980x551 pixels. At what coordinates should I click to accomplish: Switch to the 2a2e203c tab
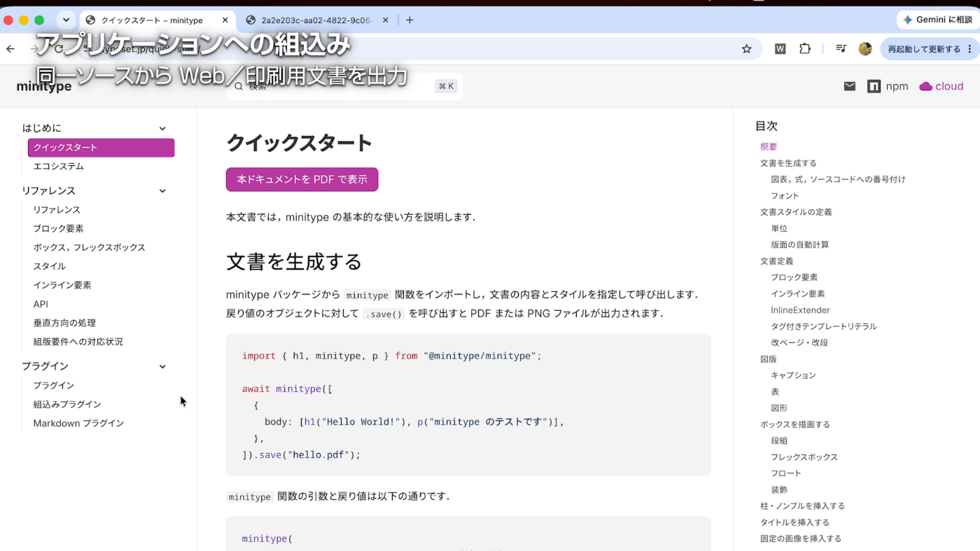(316, 20)
